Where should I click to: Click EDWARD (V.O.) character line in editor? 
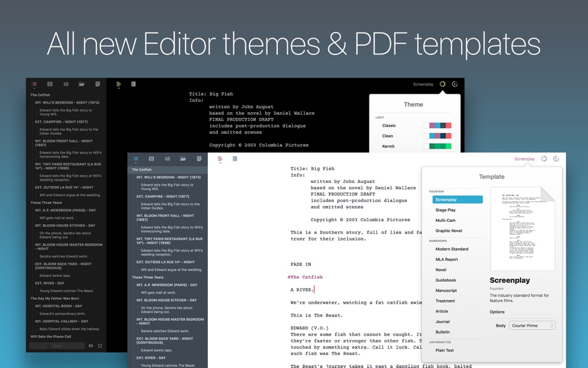pyautogui.click(x=310, y=328)
